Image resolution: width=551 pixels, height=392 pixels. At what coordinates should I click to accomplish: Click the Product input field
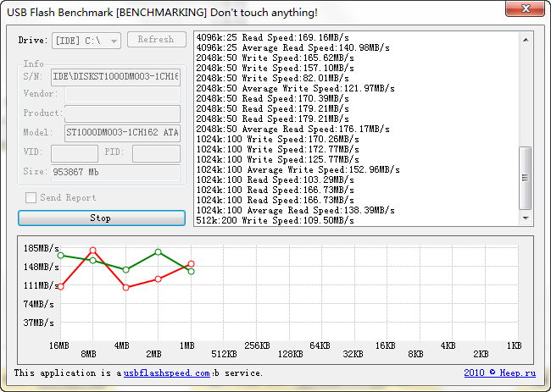(x=122, y=113)
